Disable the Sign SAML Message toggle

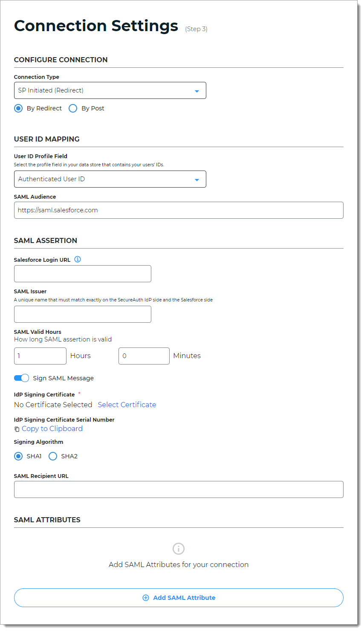21,378
